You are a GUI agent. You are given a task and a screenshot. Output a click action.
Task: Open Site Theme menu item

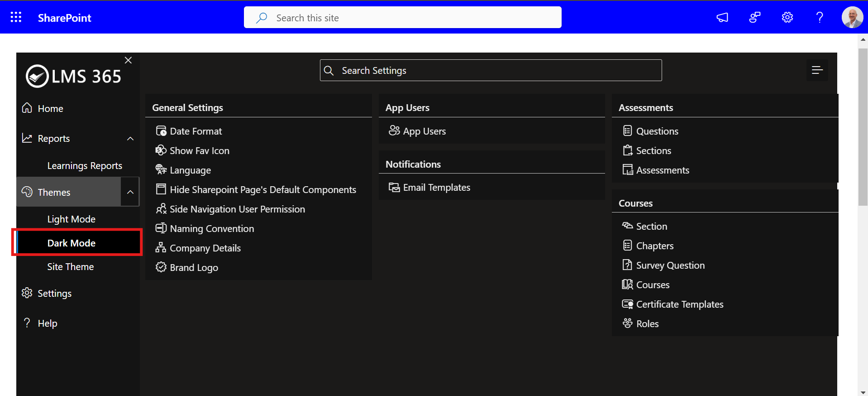[x=70, y=267]
